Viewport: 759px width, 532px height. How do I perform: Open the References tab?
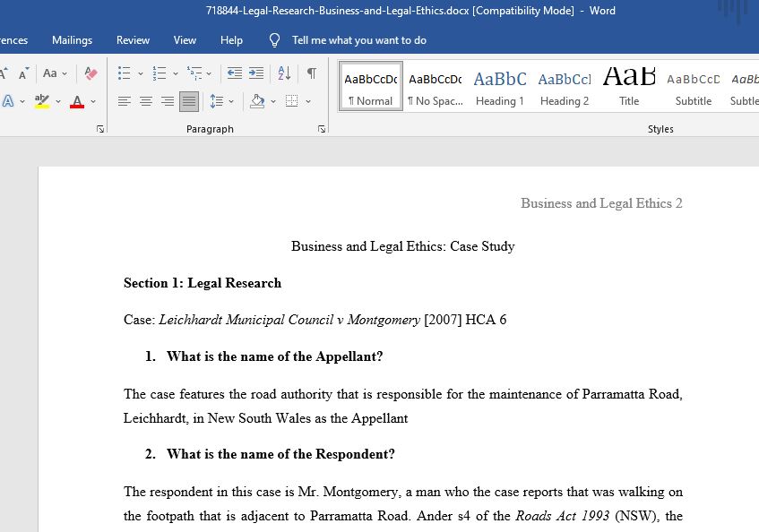13,40
